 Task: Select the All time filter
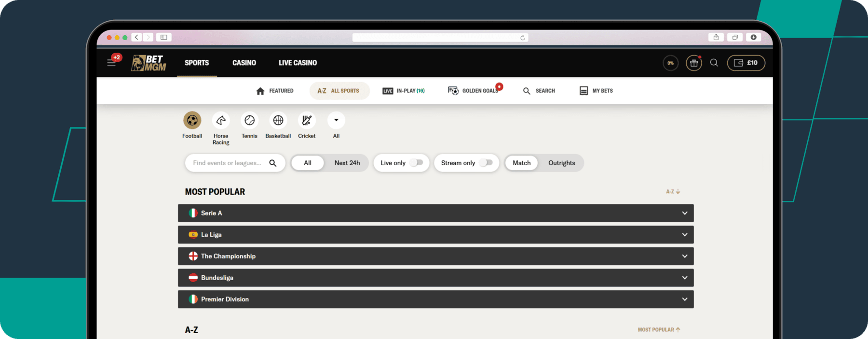click(x=308, y=163)
